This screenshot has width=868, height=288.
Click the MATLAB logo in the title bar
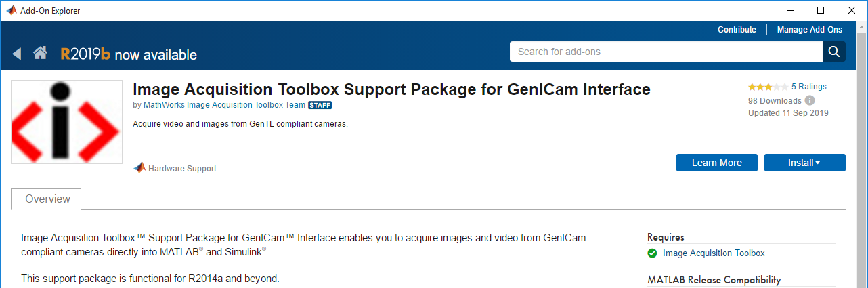click(x=12, y=10)
